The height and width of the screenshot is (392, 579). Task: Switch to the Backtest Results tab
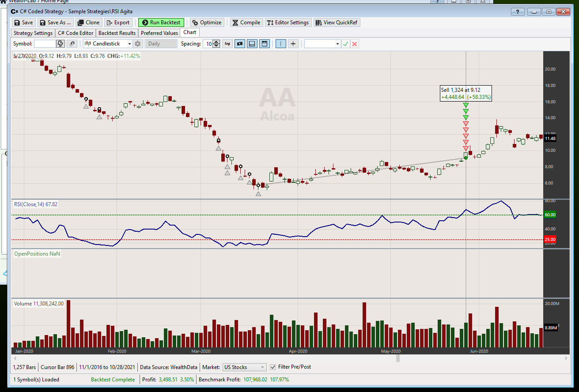(x=117, y=33)
